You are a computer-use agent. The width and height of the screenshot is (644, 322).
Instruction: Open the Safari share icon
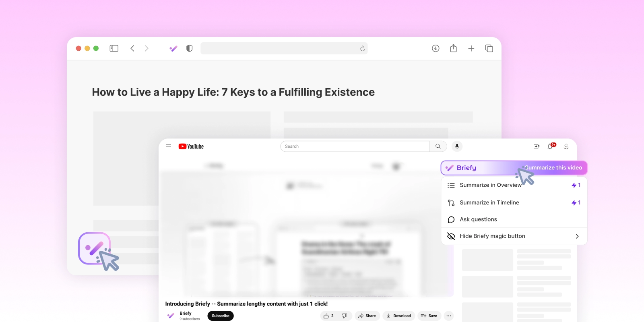(454, 48)
